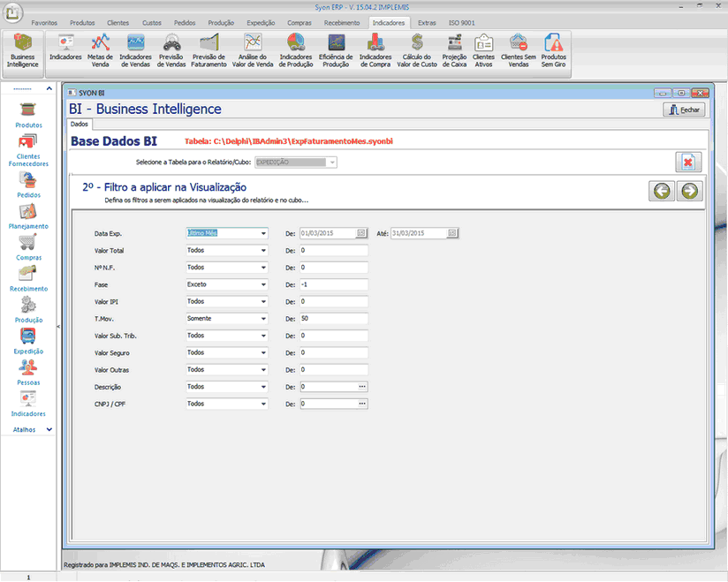The width and height of the screenshot is (728, 582).
Task: Open Expedição module in sidebar
Action: (28, 341)
